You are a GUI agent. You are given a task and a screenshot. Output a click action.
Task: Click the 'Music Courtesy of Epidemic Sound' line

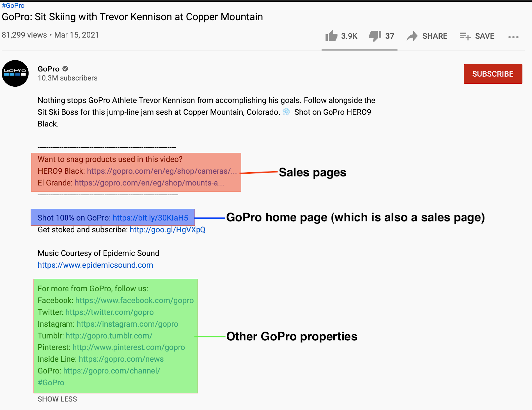[98, 253]
